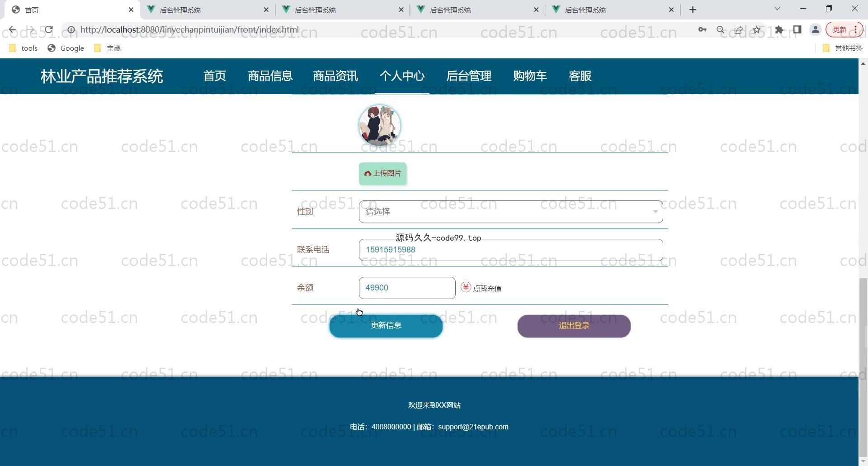The width and height of the screenshot is (868, 466).
Task: Click the password key icon in address bar
Action: (702, 30)
